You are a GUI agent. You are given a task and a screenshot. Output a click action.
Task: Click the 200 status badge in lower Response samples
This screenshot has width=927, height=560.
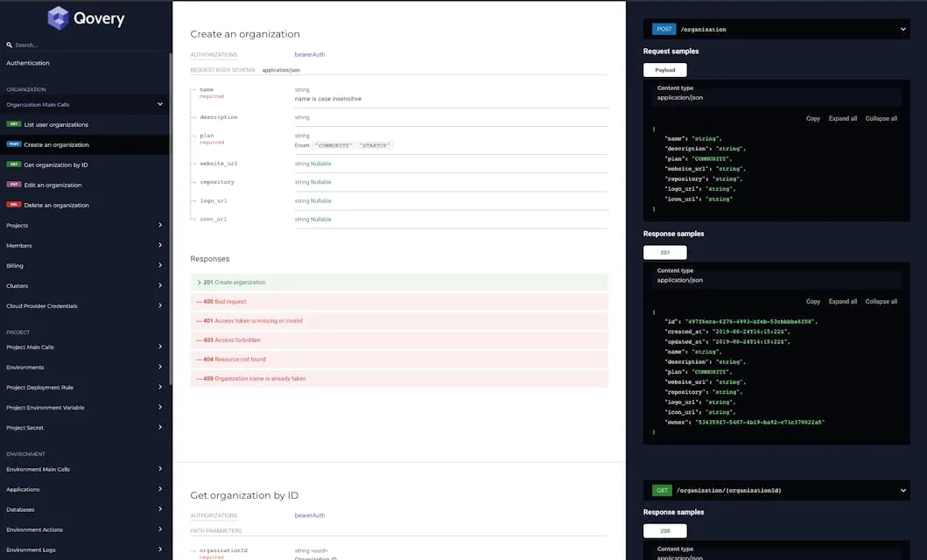pyautogui.click(x=664, y=530)
